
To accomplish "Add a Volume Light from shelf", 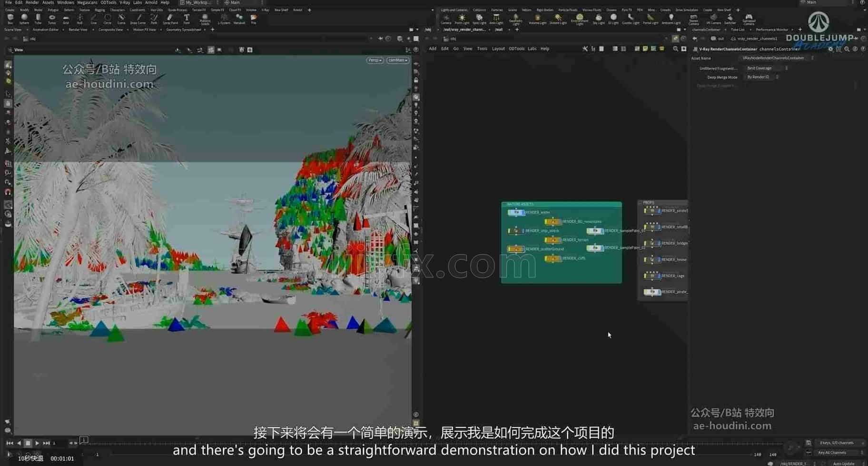I will click(537, 19).
